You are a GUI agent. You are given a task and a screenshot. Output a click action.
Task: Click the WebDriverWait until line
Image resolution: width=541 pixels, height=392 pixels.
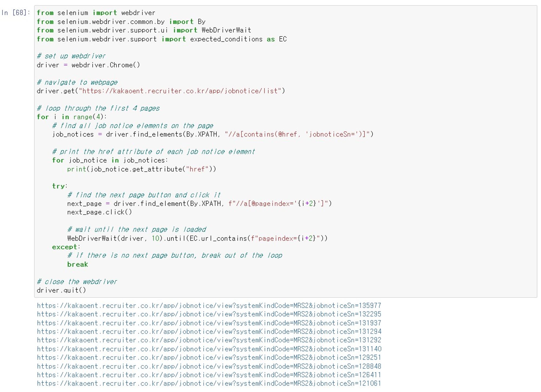(x=197, y=238)
